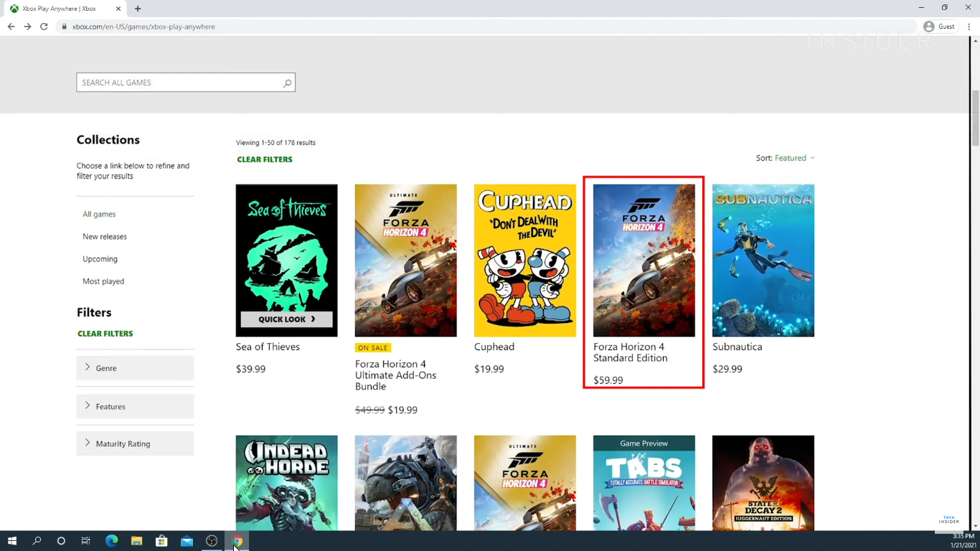Close the Xbox Play Anywhere tab

pyautogui.click(x=119, y=9)
